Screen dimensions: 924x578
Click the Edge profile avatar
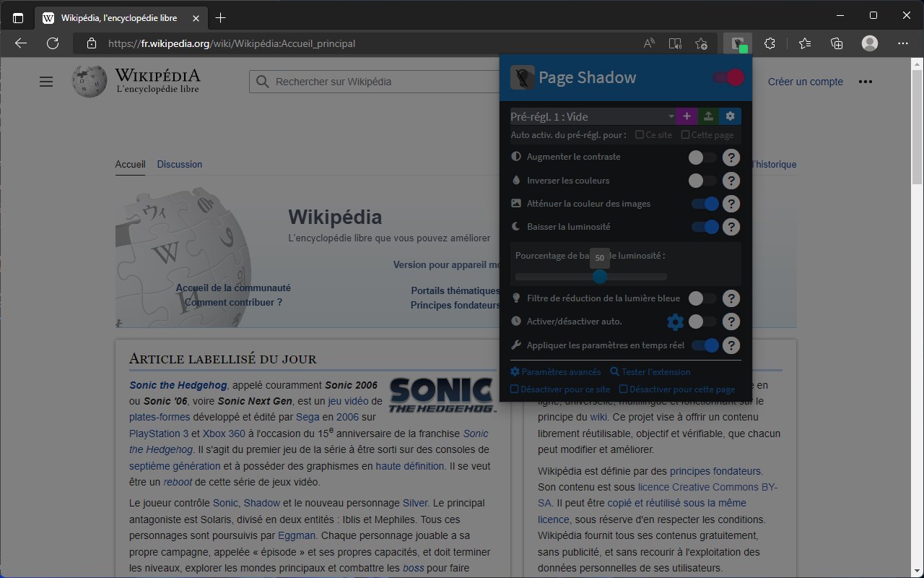(870, 43)
